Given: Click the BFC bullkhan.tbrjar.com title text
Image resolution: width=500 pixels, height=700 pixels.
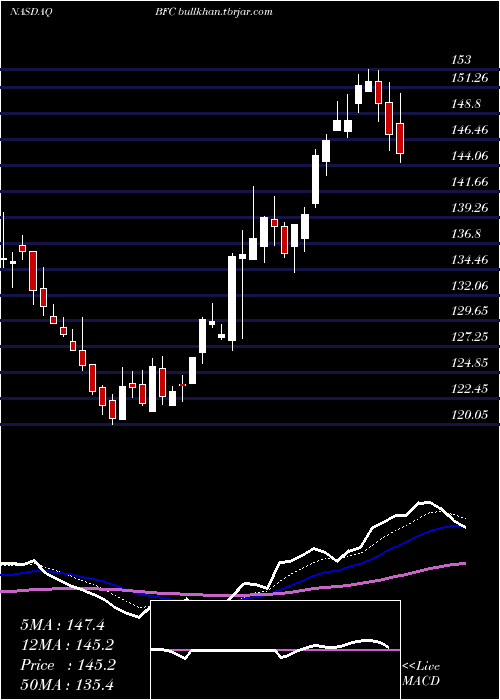Looking at the screenshot, I should pos(214,12).
